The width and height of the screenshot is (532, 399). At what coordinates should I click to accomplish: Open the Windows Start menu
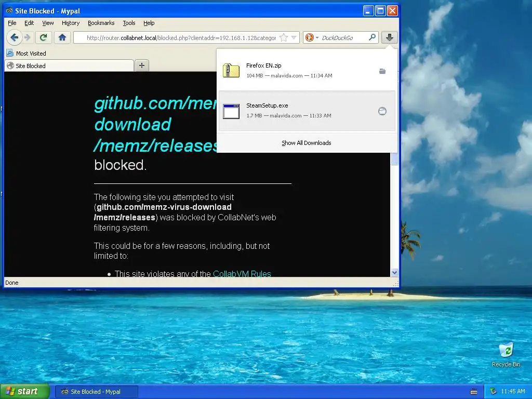click(x=25, y=392)
